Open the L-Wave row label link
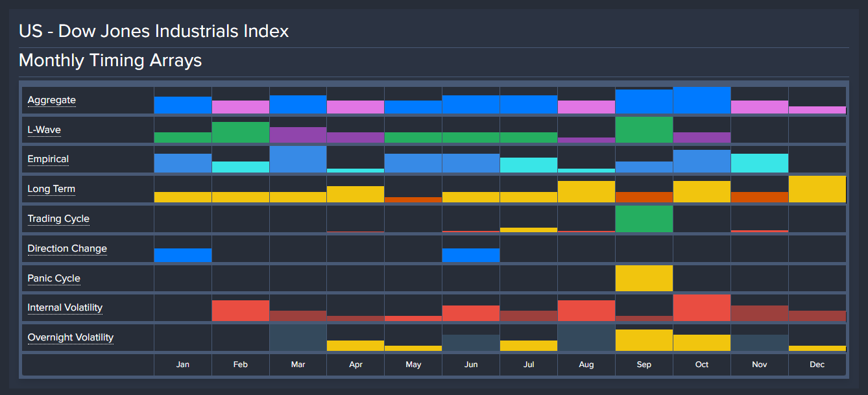 (x=44, y=130)
